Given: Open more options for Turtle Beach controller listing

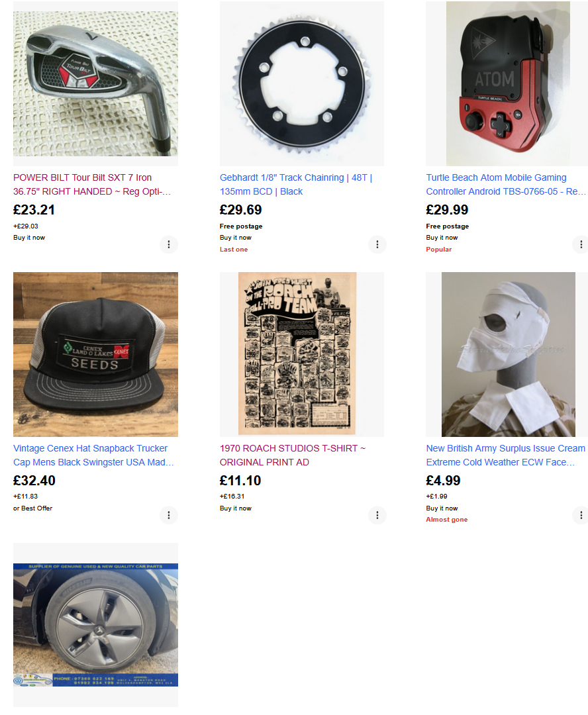Looking at the screenshot, I should click(x=580, y=244).
